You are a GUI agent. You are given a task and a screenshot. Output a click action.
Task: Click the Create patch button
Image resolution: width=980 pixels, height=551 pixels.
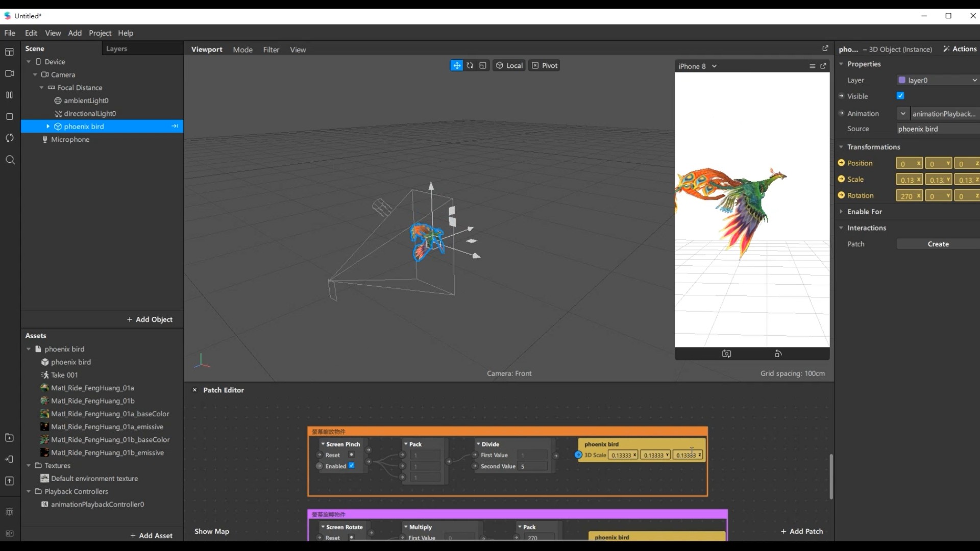(x=938, y=244)
